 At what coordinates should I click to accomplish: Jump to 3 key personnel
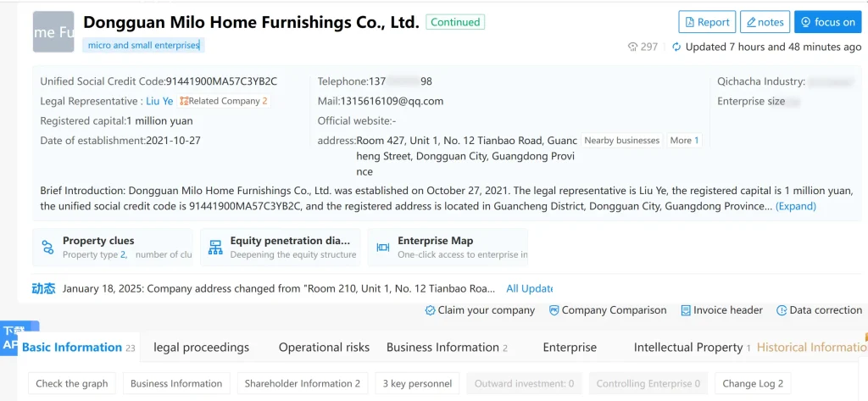tap(417, 383)
